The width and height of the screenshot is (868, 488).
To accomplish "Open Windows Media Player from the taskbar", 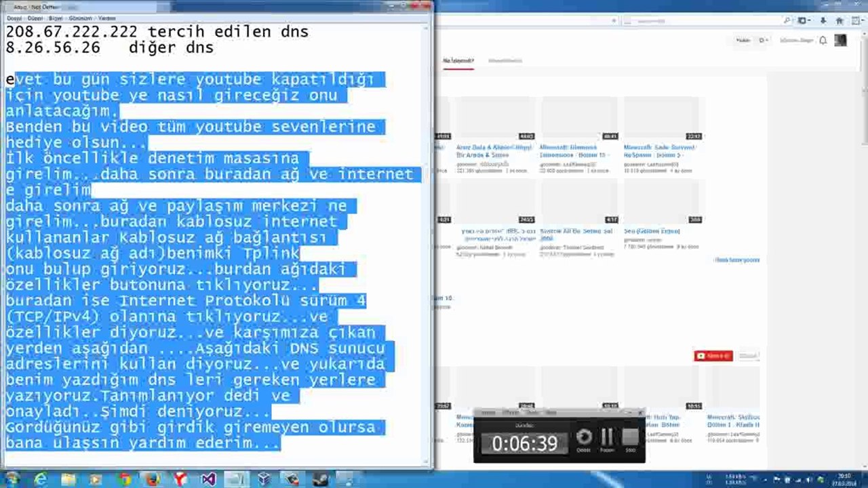I will pyautogui.click(x=96, y=479).
